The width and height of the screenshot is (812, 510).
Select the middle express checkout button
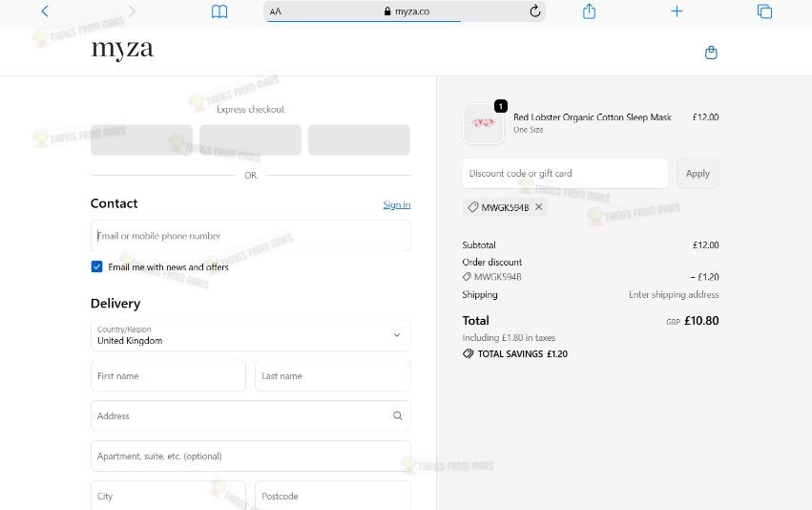tap(250, 140)
